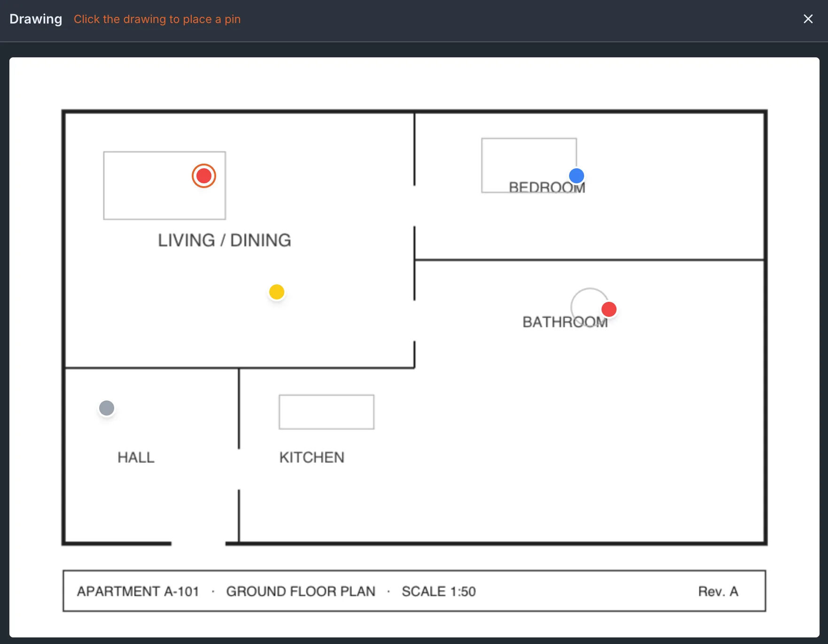Click the 'Rev. A' text in title block
The width and height of the screenshot is (828, 644).
point(718,591)
